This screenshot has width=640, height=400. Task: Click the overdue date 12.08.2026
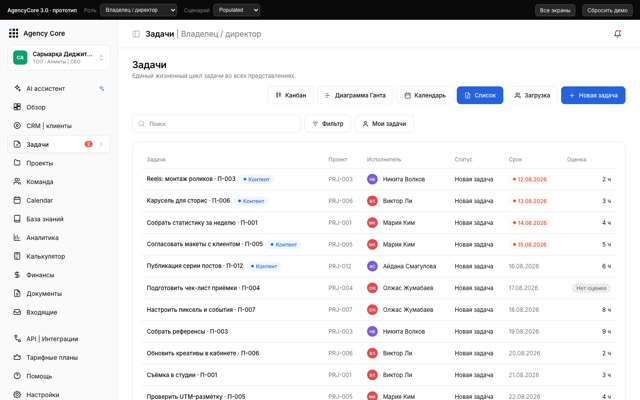coord(529,179)
